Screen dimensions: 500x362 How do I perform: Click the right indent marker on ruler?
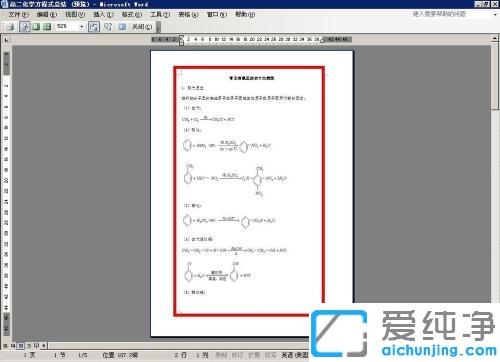coord(322,41)
